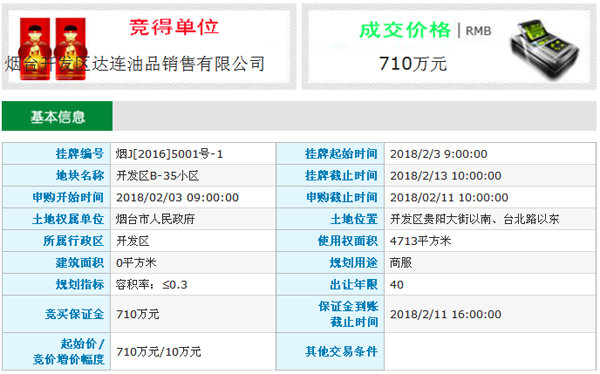This screenshot has height=374, width=600.
Task: Click the 成交价格 heading
Action: [405, 30]
